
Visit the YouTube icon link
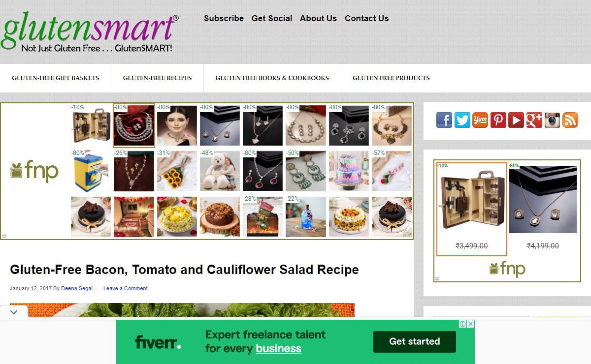coord(516,120)
